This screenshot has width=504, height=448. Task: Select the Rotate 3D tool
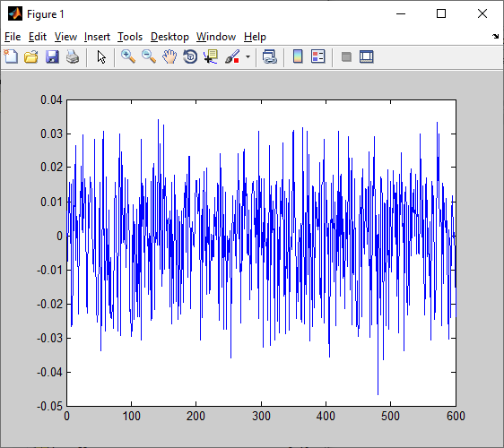pos(190,56)
